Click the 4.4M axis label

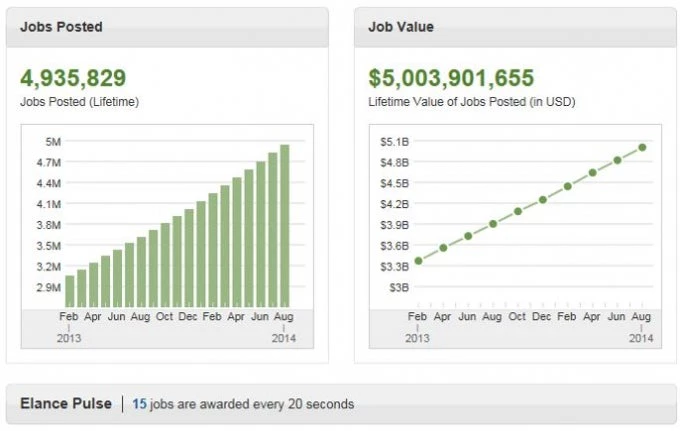[x=49, y=183]
